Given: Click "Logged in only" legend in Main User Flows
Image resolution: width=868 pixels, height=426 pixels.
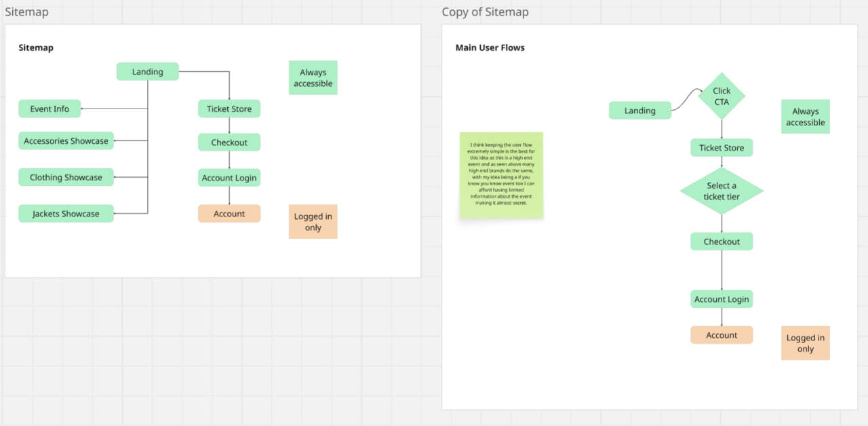Looking at the screenshot, I should [x=805, y=343].
